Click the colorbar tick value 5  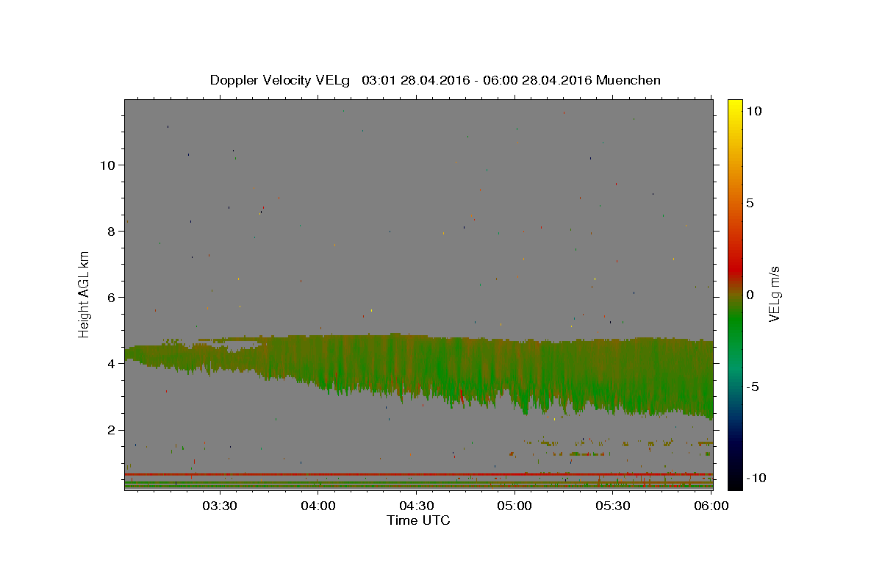click(750, 203)
